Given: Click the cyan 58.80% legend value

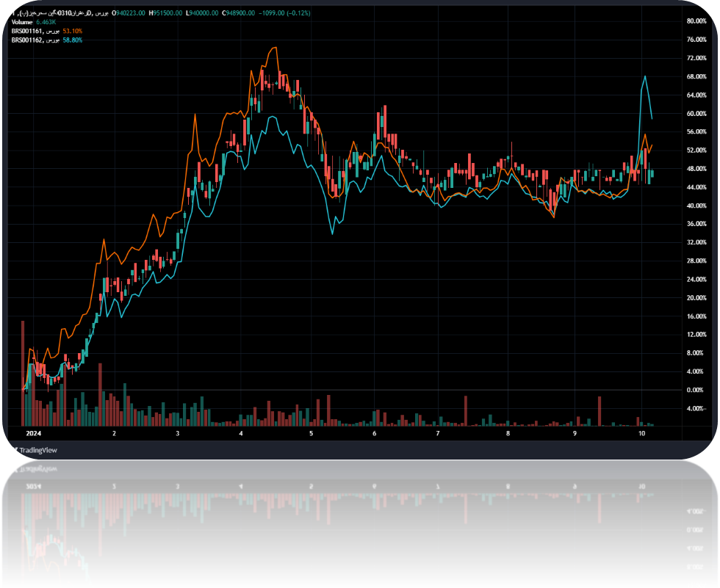Looking at the screenshot, I should point(72,40).
